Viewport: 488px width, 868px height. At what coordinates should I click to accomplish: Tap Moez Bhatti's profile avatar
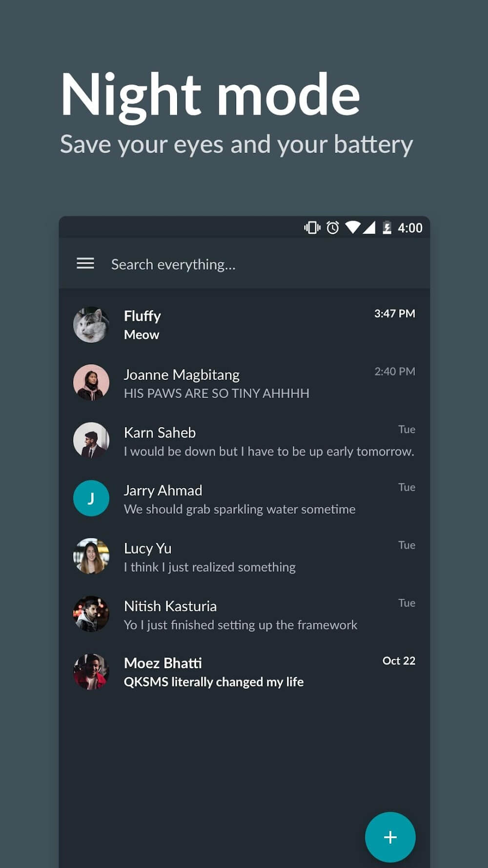[x=91, y=672]
